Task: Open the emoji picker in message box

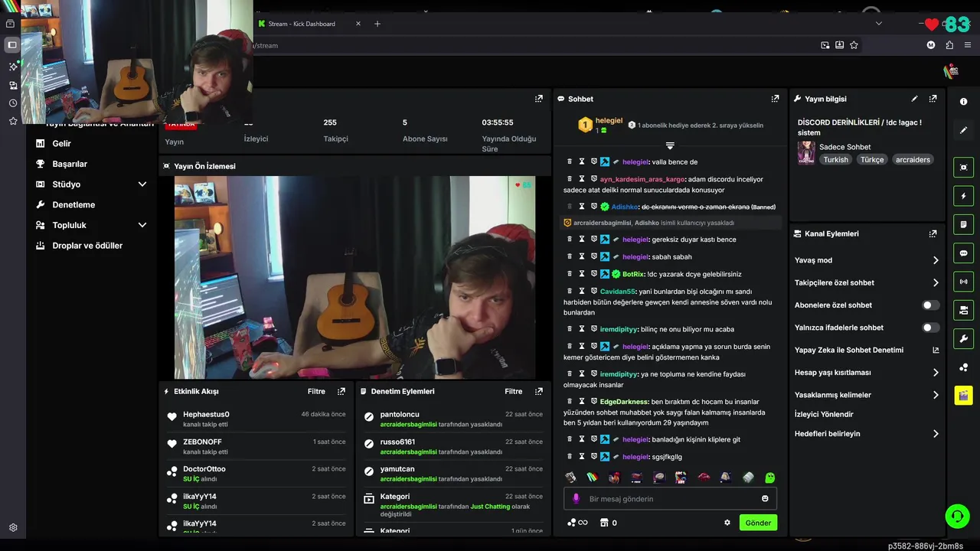Action: pyautogui.click(x=765, y=499)
